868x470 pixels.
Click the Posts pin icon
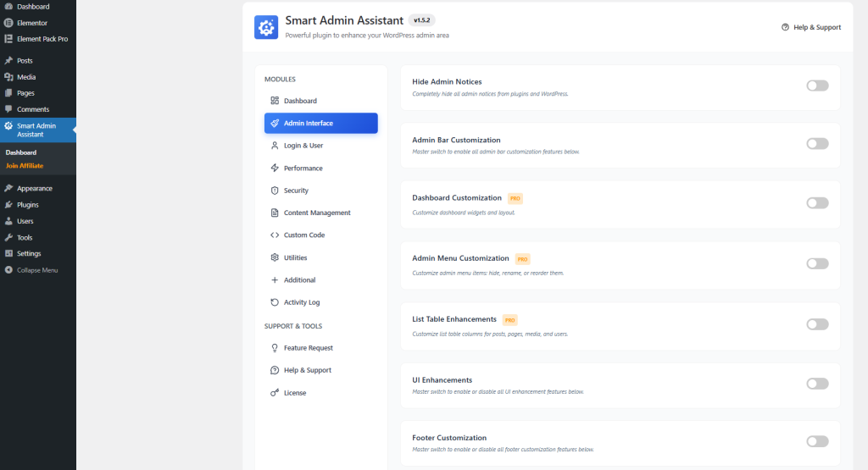point(8,60)
